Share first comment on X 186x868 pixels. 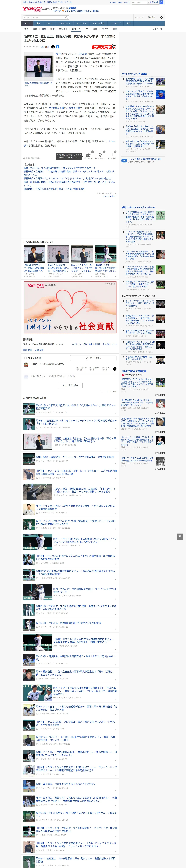(x=115, y=369)
